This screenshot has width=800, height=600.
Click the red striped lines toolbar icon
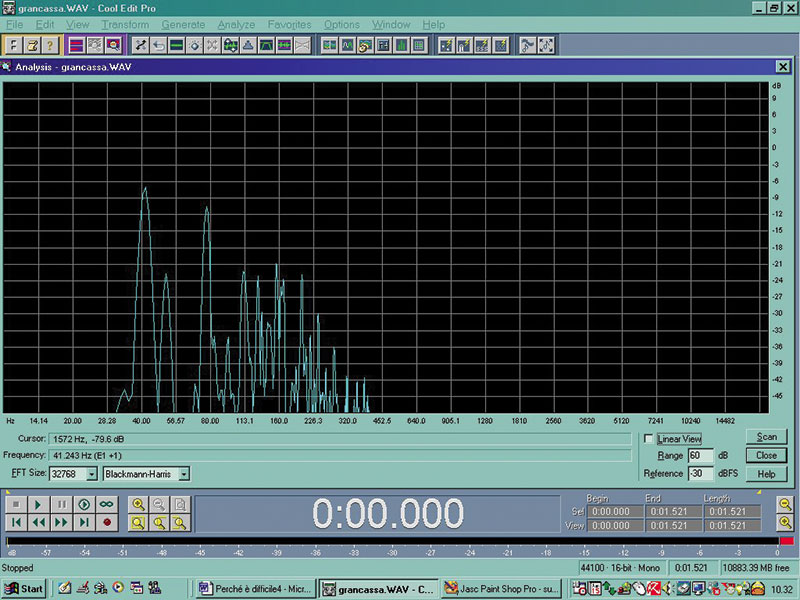pos(77,45)
